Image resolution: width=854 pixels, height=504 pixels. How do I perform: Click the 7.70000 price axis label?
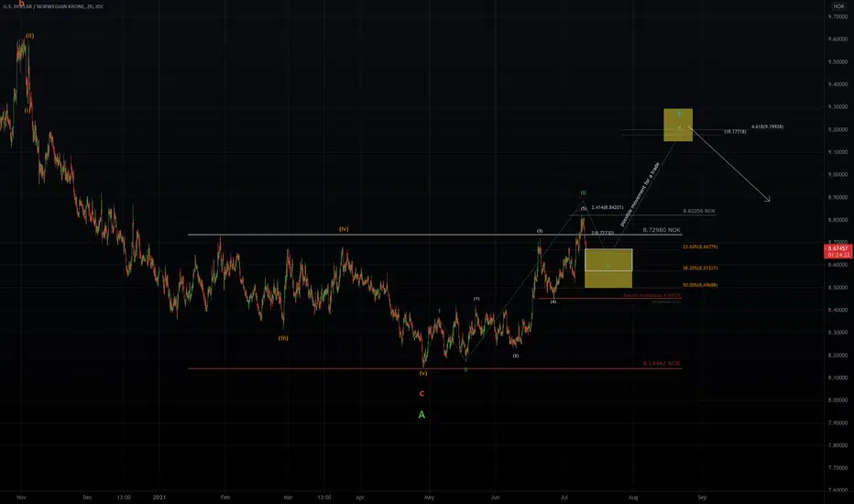838,467
